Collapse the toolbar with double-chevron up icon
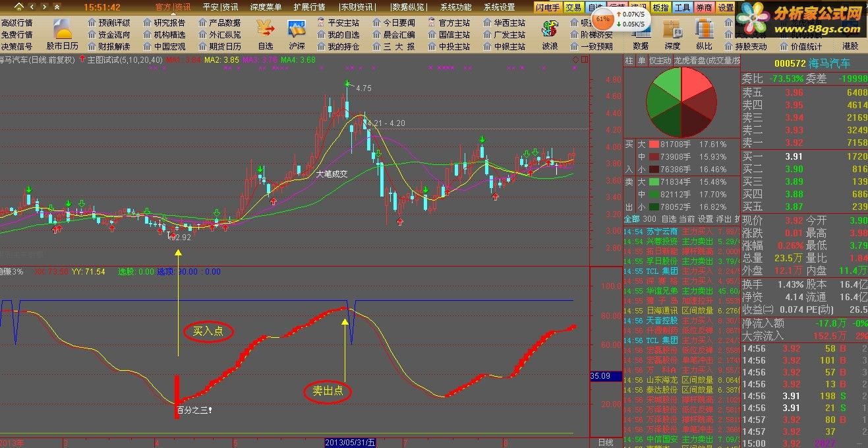 (57, 7)
